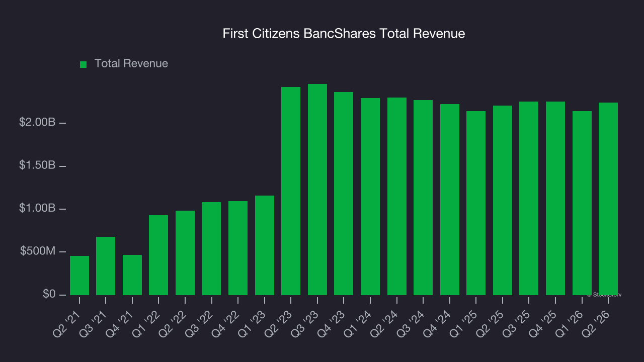Select the Q2 '26 revenue bar
The image size is (644, 362).
point(608,199)
